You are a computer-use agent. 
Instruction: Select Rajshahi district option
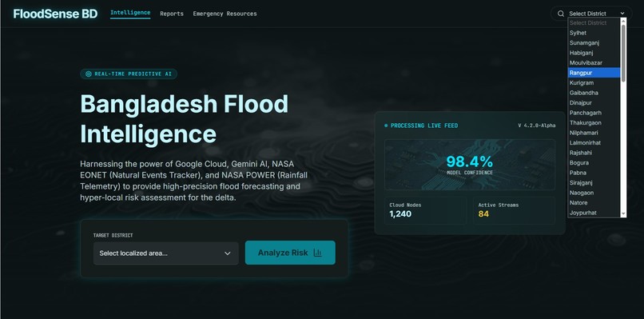pos(594,153)
